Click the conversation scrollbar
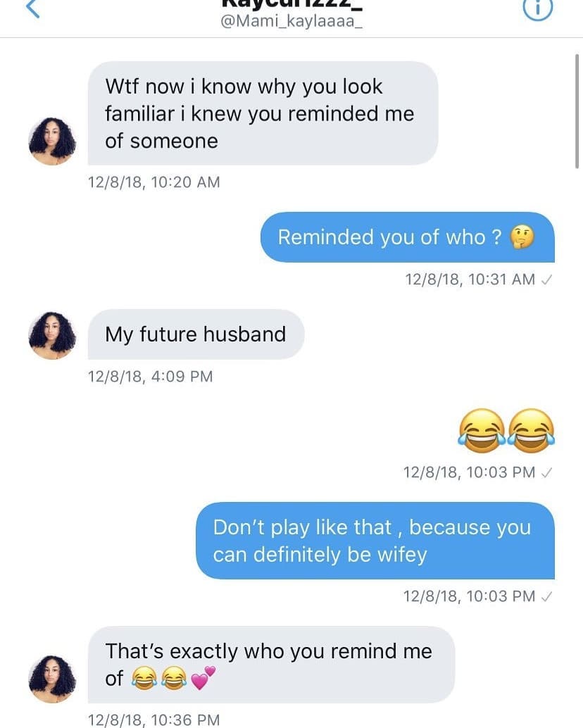 tap(577, 111)
